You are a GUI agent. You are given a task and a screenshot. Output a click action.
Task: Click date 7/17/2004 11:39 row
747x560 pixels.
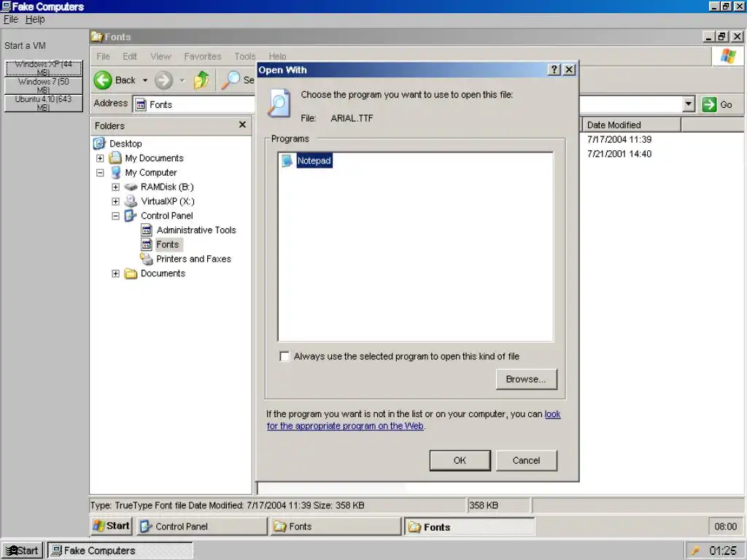619,139
